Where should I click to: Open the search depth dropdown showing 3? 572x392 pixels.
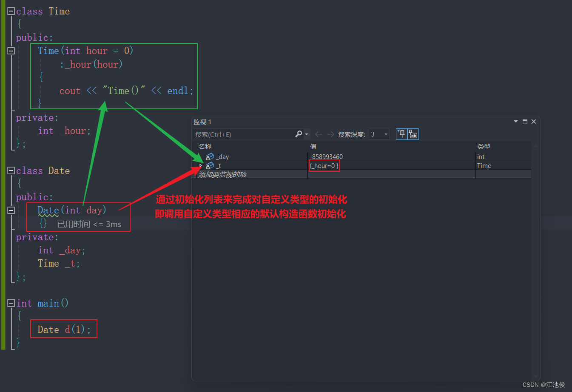(x=379, y=134)
